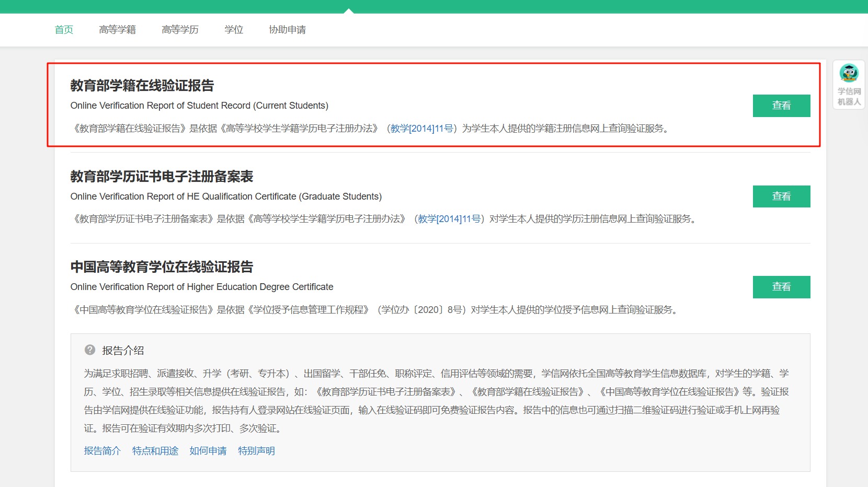Click the 报告介绍 section title text

point(123,351)
